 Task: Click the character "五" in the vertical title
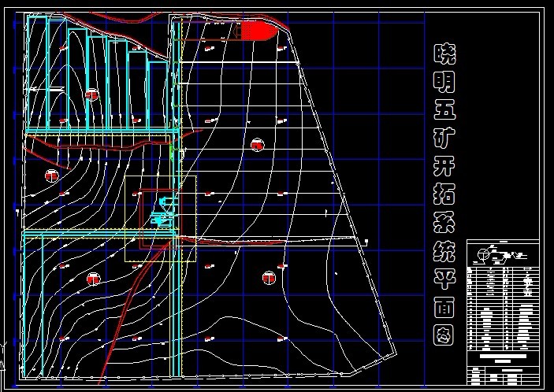[444, 109]
